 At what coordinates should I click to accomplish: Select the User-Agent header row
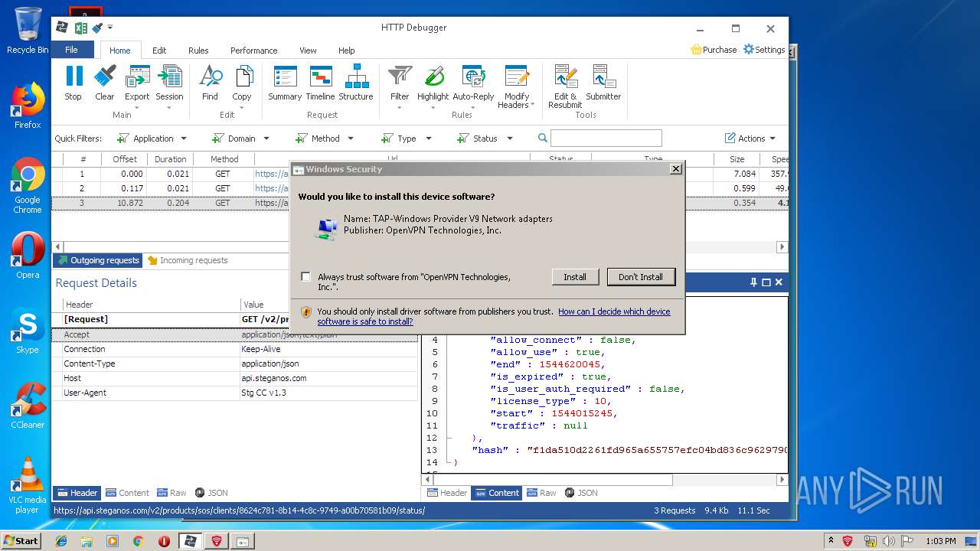pyautogui.click(x=235, y=393)
